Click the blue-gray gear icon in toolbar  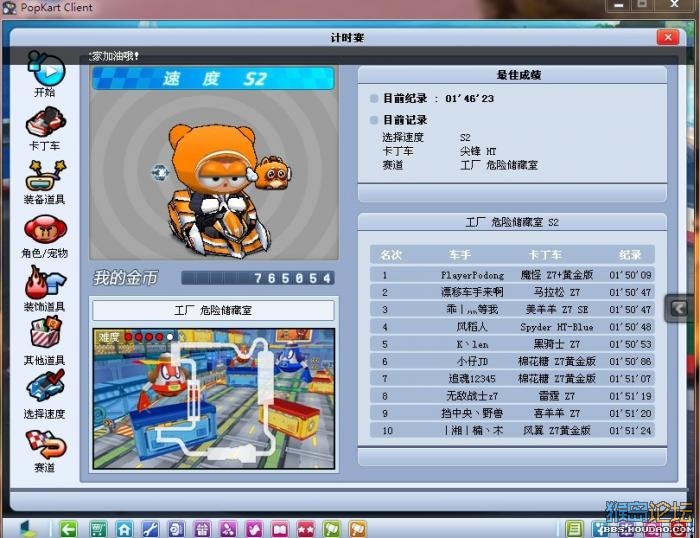click(176, 530)
